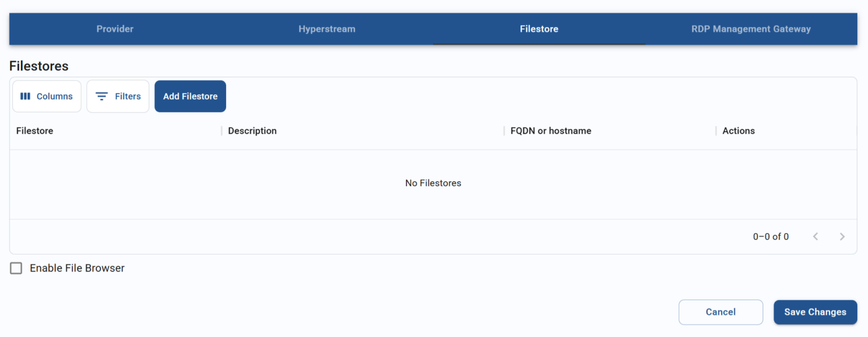The width and height of the screenshot is (868, 337).
Task: Sort by FQDN or hostname column
Action: pos(550,131)
